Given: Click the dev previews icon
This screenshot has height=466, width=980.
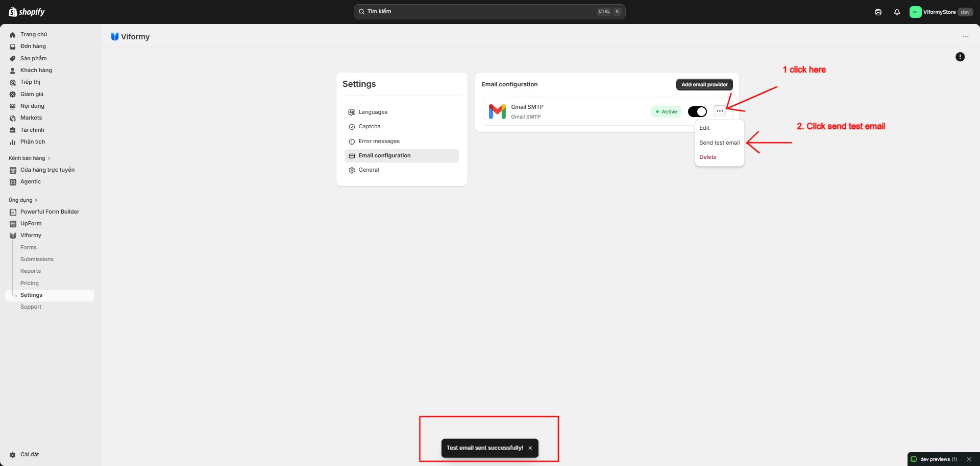Looking at the screenshot, I should 914,459.
